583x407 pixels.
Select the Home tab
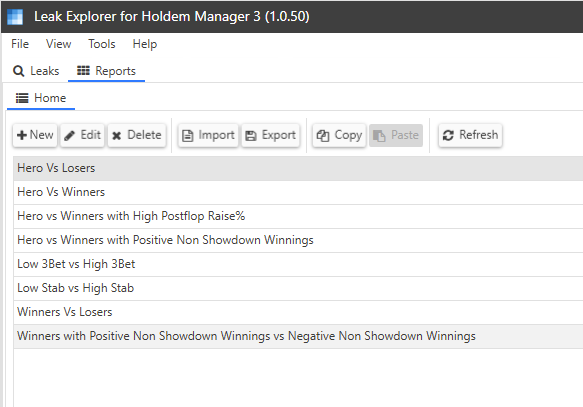click(41, 98)
